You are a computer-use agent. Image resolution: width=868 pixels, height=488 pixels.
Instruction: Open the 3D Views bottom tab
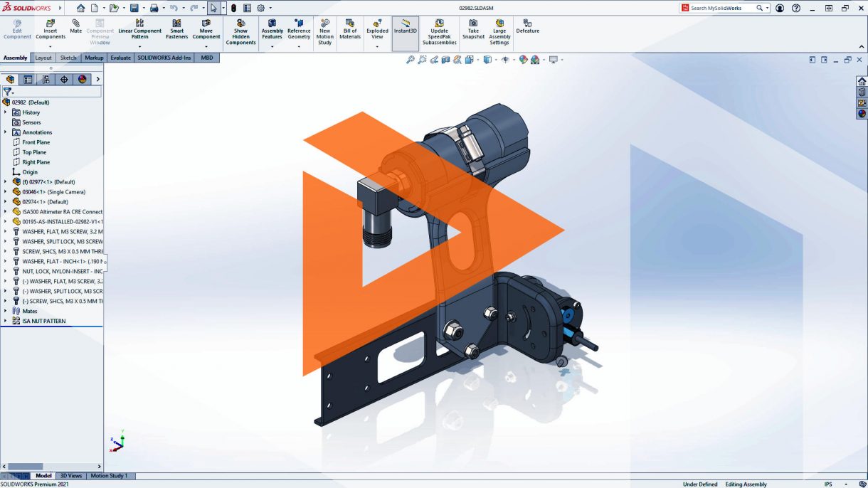(70, 476)
